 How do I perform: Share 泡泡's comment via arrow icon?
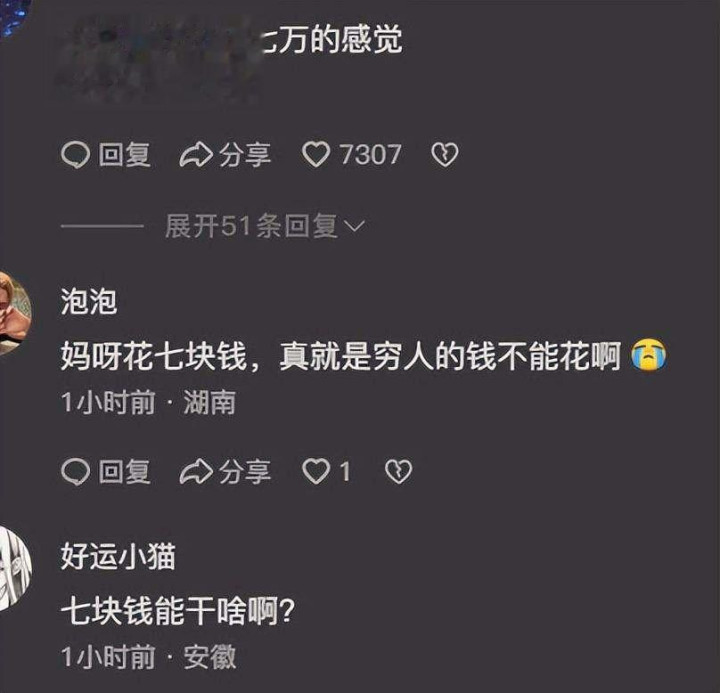pyautogui.click(x=196, y=472)
